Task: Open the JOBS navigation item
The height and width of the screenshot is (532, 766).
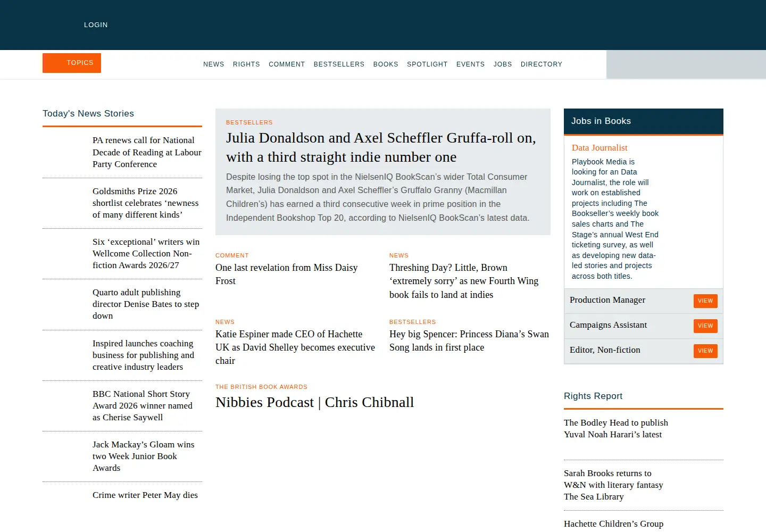Action: [x=503, y=64]
